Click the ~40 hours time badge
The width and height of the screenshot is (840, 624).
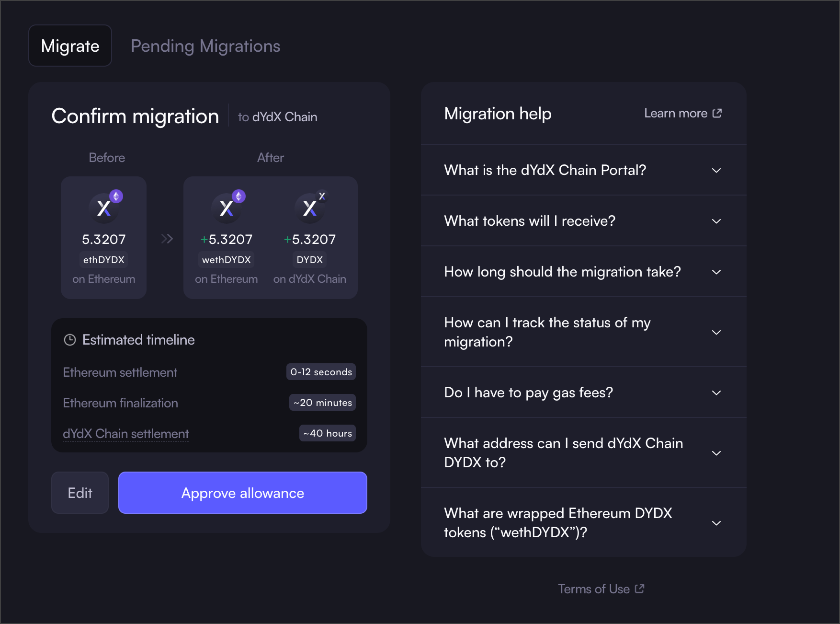pyautogui.click(x=328, y=433)
